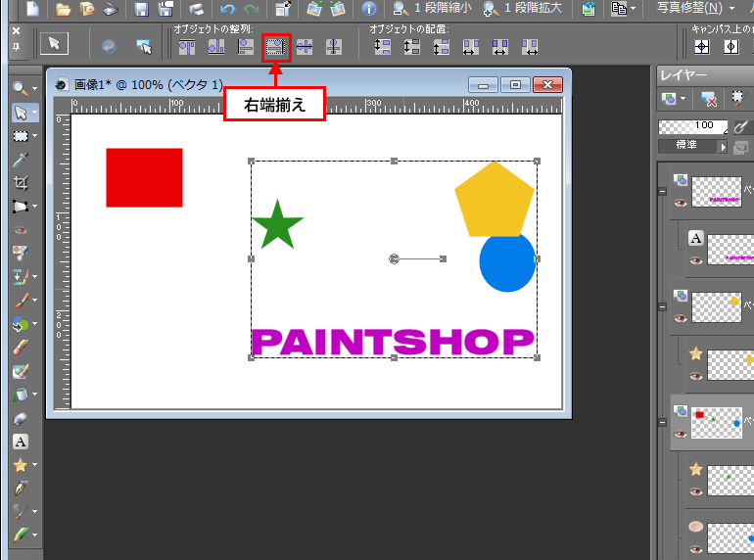Click the scanner import icon
This screenshot has width=754, height=560.
[x=111, y=9]
